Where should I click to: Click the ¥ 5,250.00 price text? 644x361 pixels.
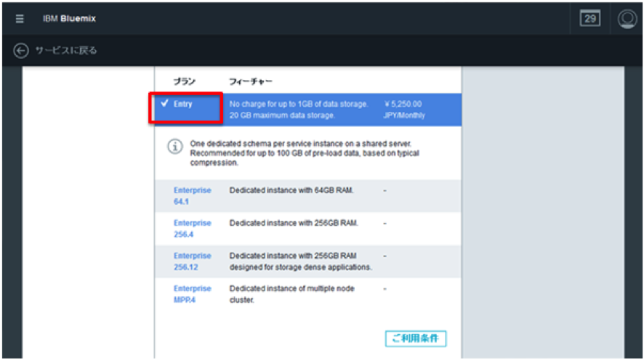[403, 104]
